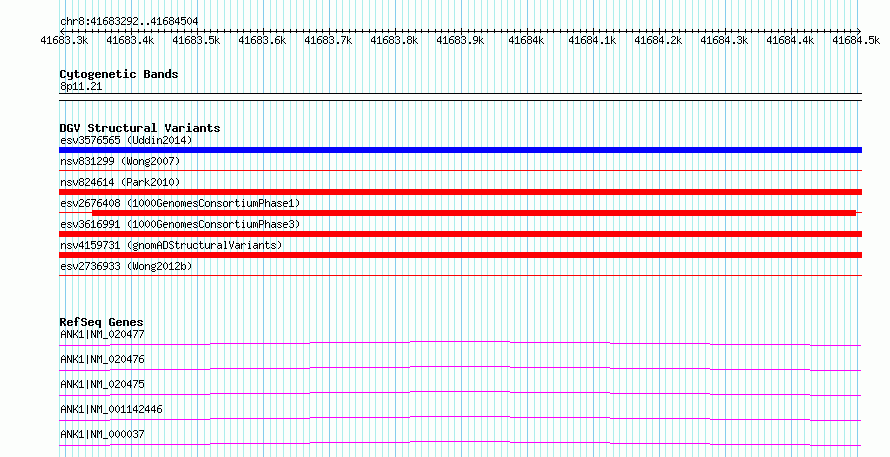Screen dimensions: 890x457
Task: Click the red nsv4159731 variant bar
Action: coord(460,255)
